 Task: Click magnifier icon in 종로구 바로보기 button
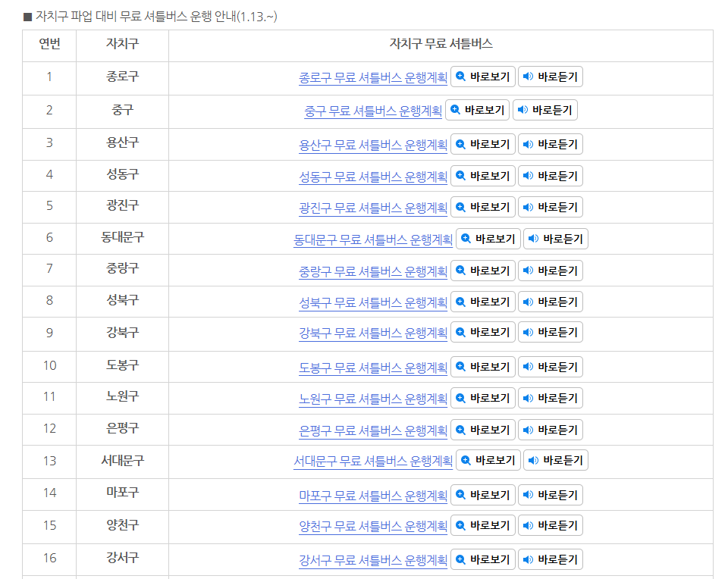pos(460,77)
